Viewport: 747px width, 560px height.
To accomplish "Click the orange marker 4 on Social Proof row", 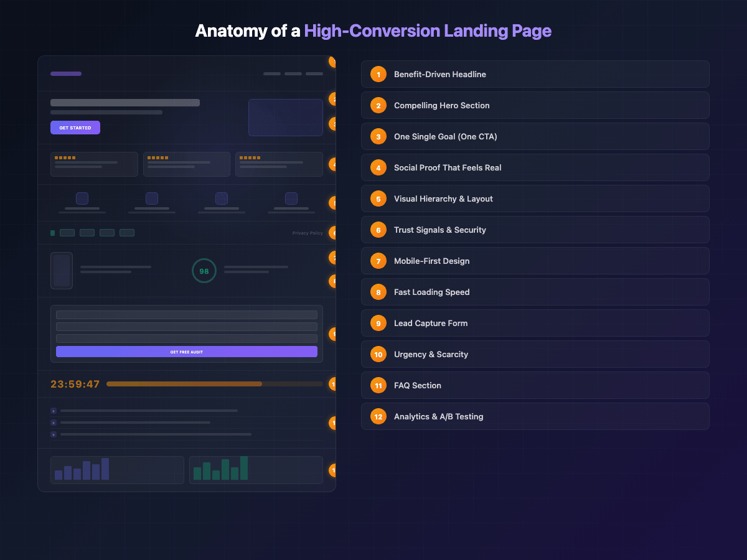I will (x=333, y=165).
